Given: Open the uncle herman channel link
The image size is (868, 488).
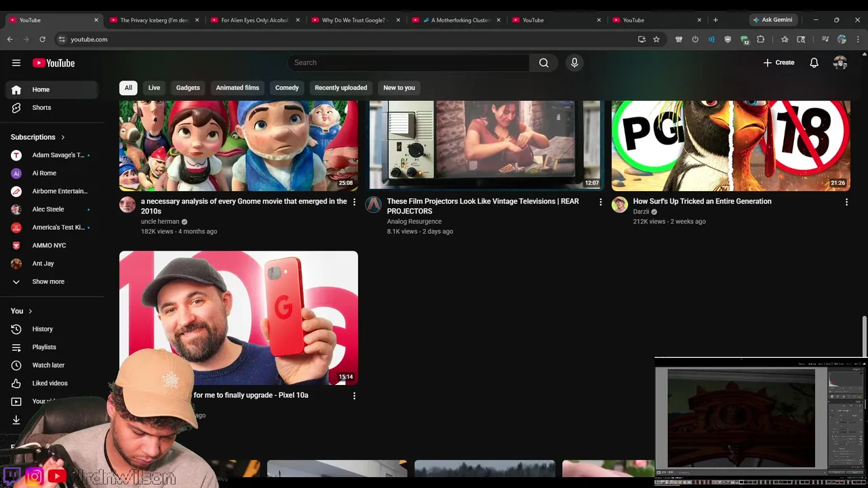Looking at the screenshot, I should click(160, 222).
